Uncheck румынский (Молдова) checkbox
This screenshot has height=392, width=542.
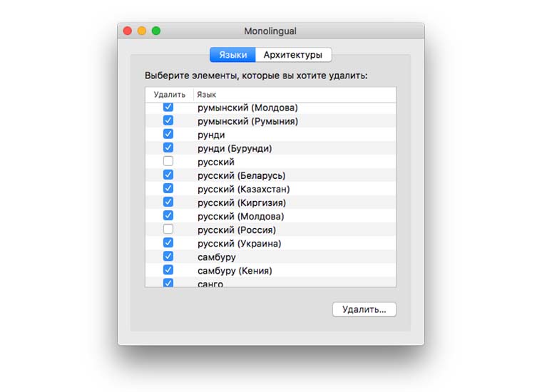168,108
